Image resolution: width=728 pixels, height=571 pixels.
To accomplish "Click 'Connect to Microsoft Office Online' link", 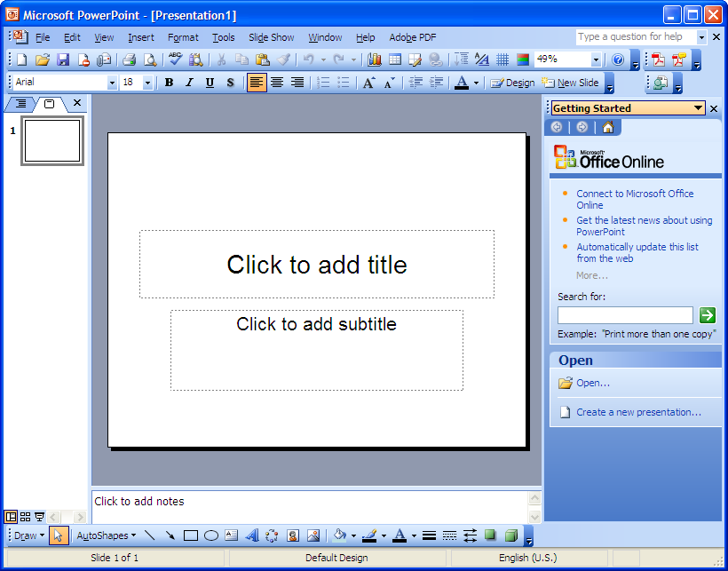I will pyautogui.click(x=635, y=199).
